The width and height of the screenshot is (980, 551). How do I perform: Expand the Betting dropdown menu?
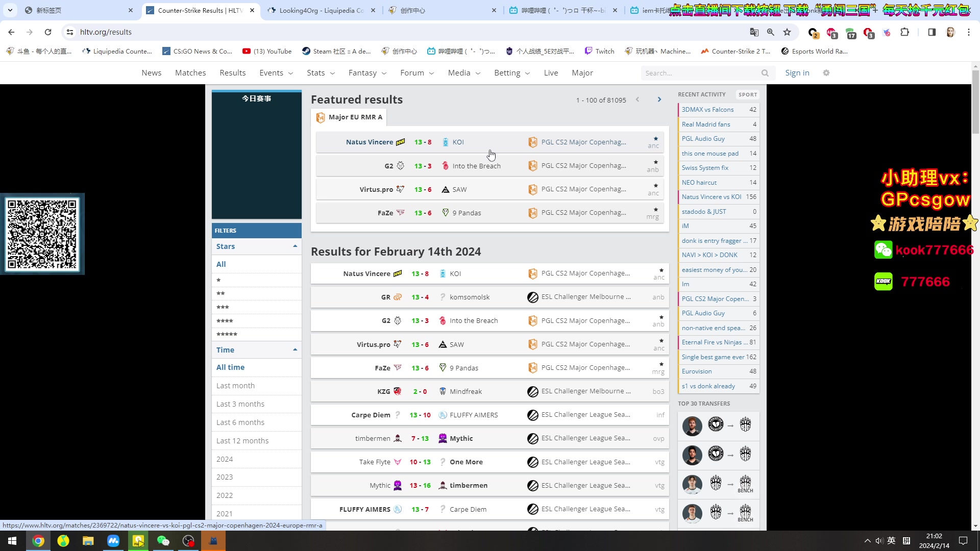512,73
